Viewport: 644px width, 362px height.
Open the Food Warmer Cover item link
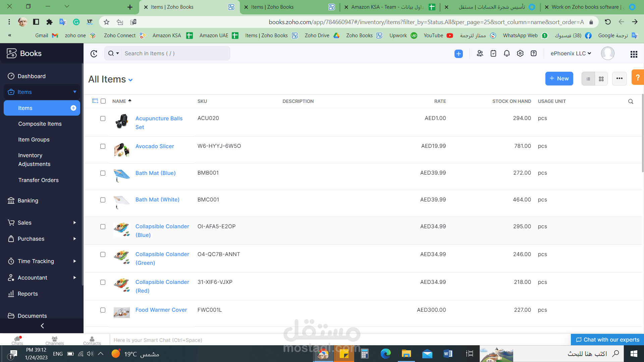pyautogui.click(x=161, y=310)
